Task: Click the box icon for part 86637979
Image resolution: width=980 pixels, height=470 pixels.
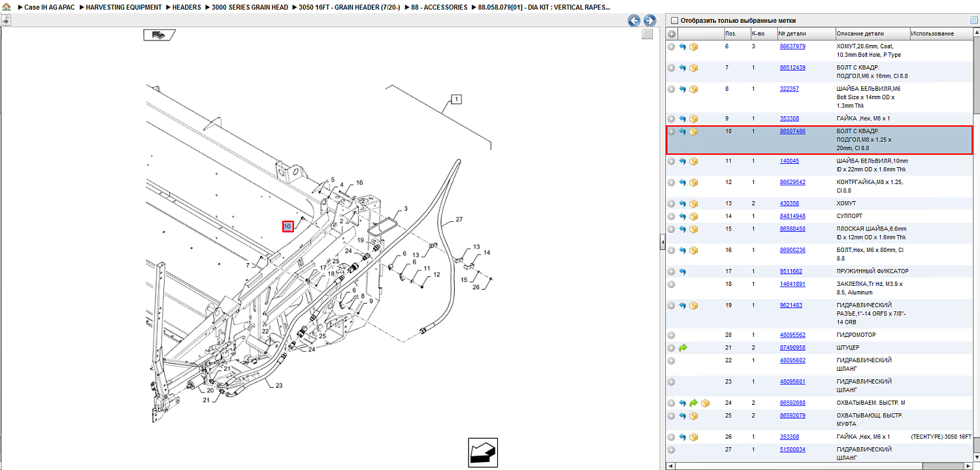Action: point(694,47)
